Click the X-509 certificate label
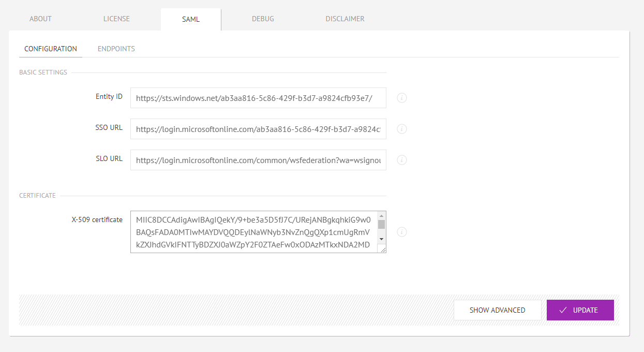This screenshot has width=644, height=352. (97, 220)
